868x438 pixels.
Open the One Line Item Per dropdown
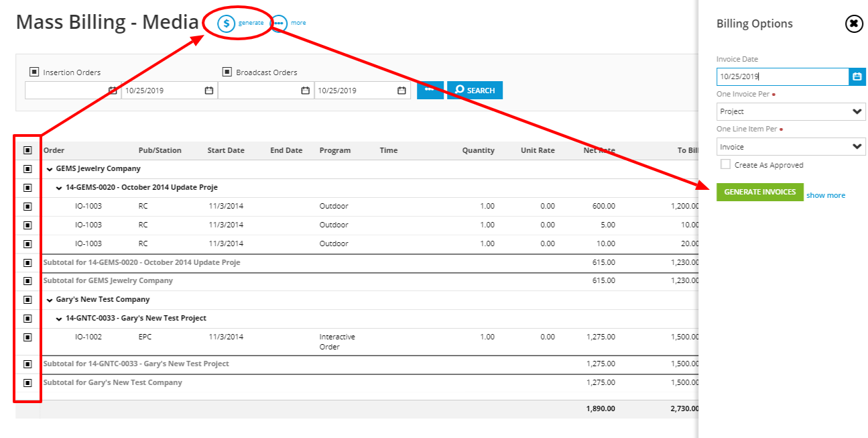click(x=791, y=147)
